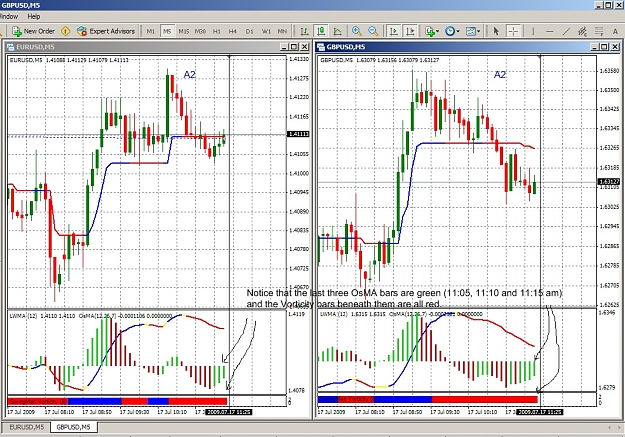The image size is (625, 437).
Task: Click the 1.41113 current price label
Action: [x=298, y=134]
